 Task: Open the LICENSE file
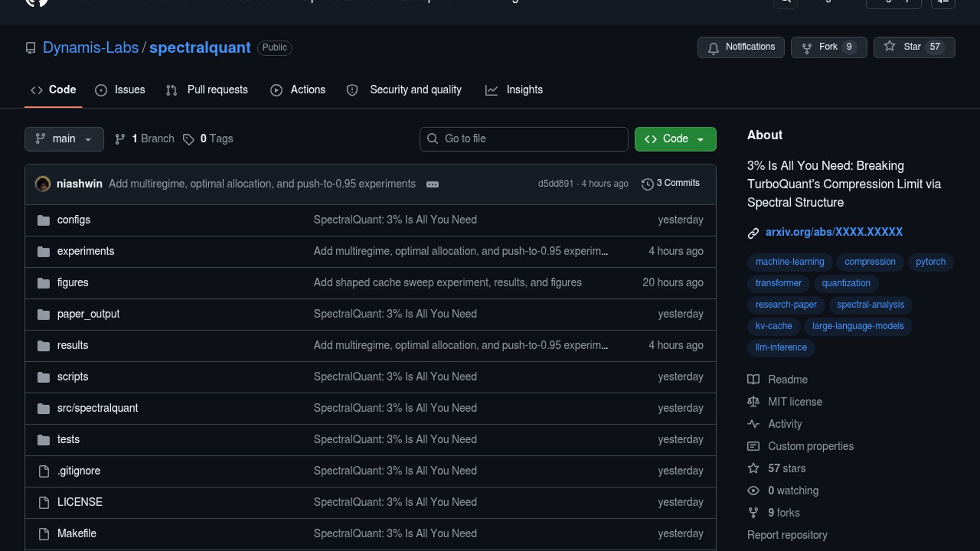coord(80,502)
